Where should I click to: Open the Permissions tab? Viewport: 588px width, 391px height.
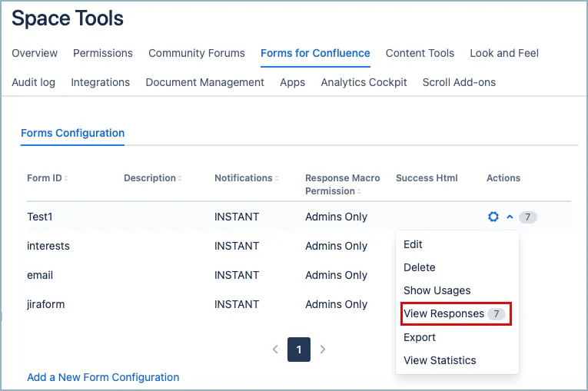(103, 53)
